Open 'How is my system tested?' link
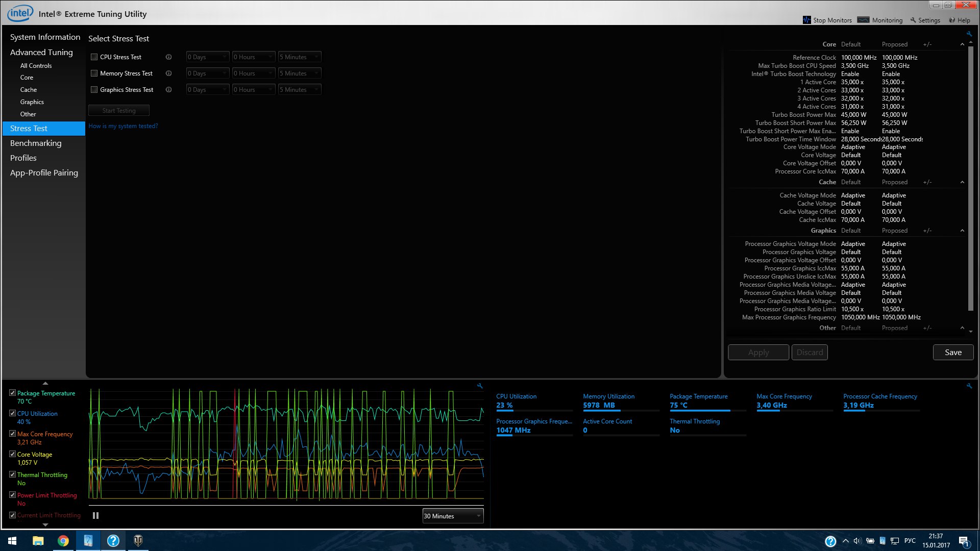980x551 pixels. (123, 126)
